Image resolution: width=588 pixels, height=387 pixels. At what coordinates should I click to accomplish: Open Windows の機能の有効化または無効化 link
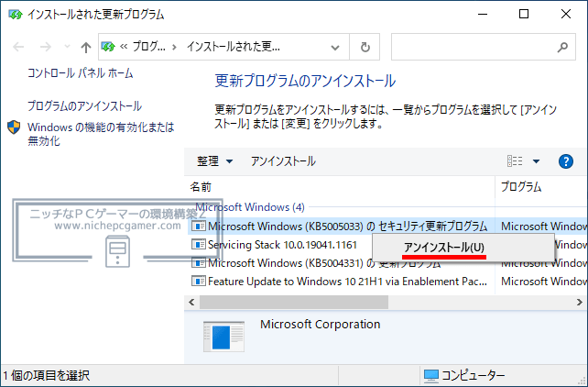pyautogui.click(x=101, y=134)
